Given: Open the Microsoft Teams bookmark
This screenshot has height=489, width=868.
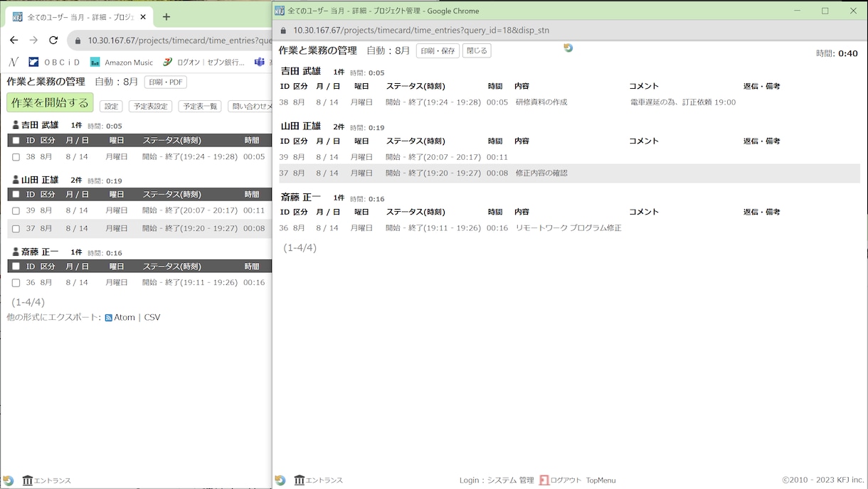Looking at the screenshot, I should point(260,63).
